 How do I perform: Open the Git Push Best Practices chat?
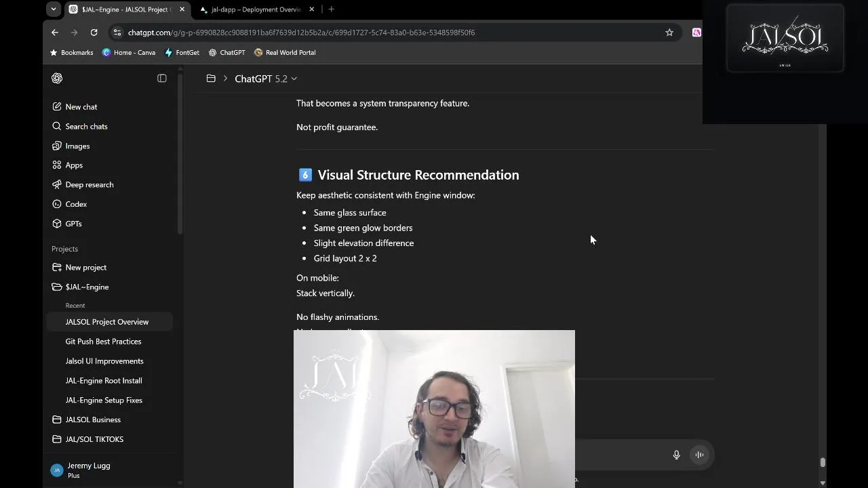click(x=103, y=342)
